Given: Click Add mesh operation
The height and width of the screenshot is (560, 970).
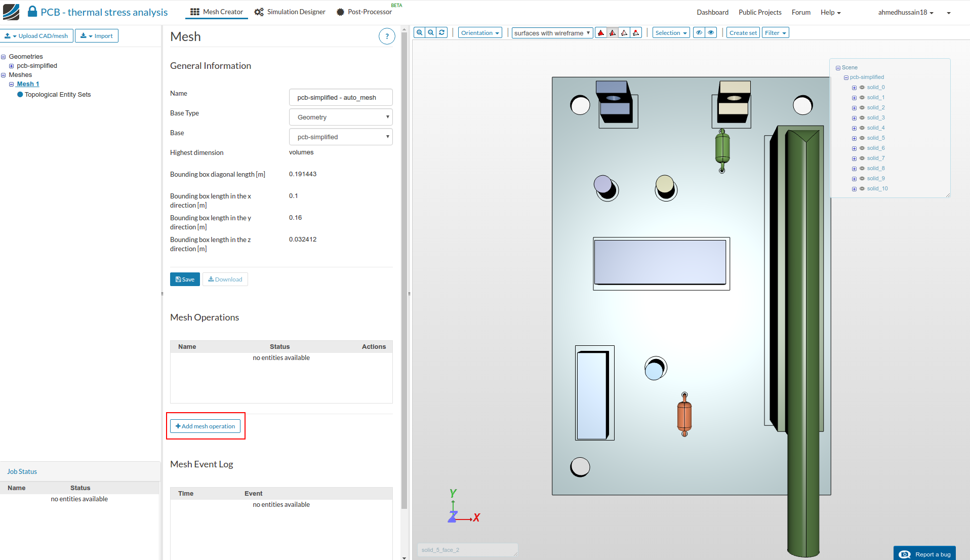Looking at the screenshot, I should (x=205, y=426).
